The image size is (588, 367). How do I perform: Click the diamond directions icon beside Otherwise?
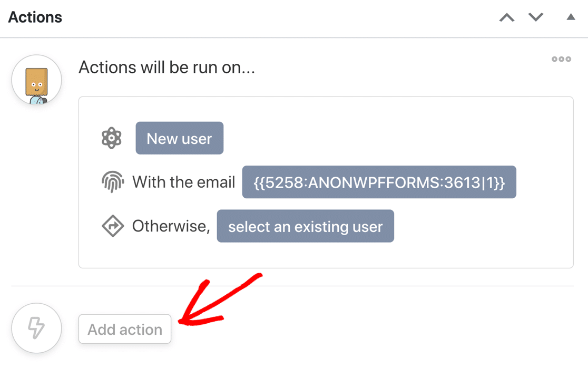(x=112, y=226)
